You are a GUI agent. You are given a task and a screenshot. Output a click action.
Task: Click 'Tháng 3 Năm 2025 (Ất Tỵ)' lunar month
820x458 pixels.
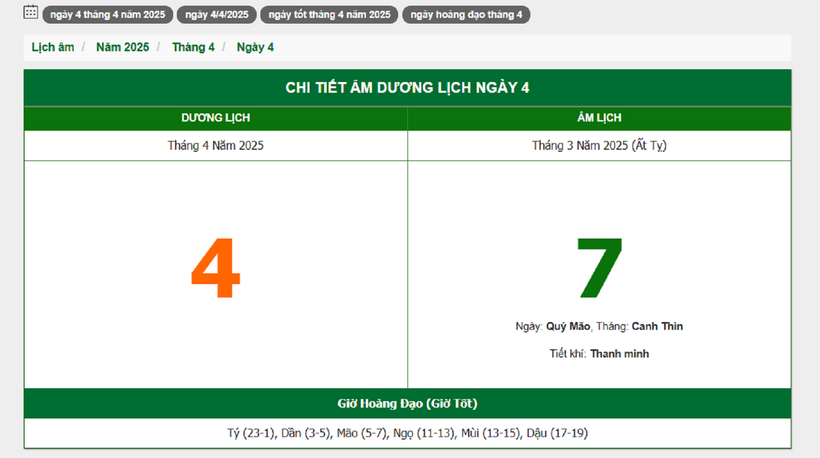click(599, 145)
